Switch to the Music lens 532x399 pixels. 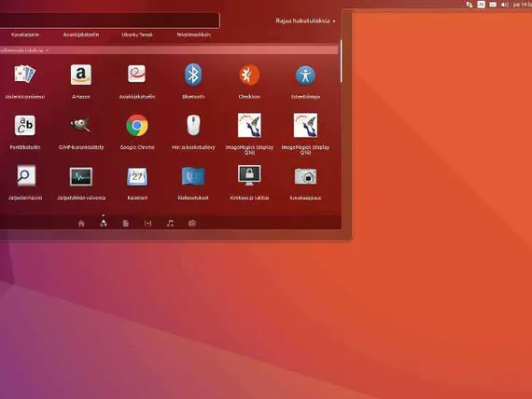170,223
